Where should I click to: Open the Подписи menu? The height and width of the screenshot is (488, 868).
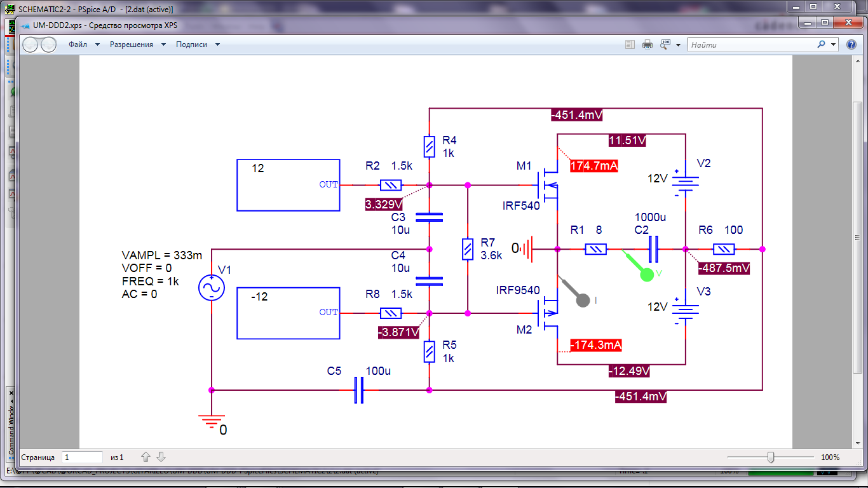[192, 45]
